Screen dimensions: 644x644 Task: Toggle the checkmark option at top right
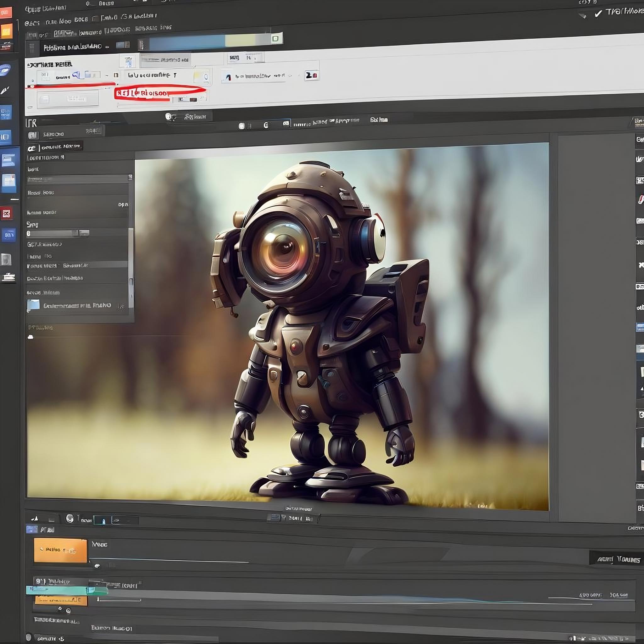point(598,13)
